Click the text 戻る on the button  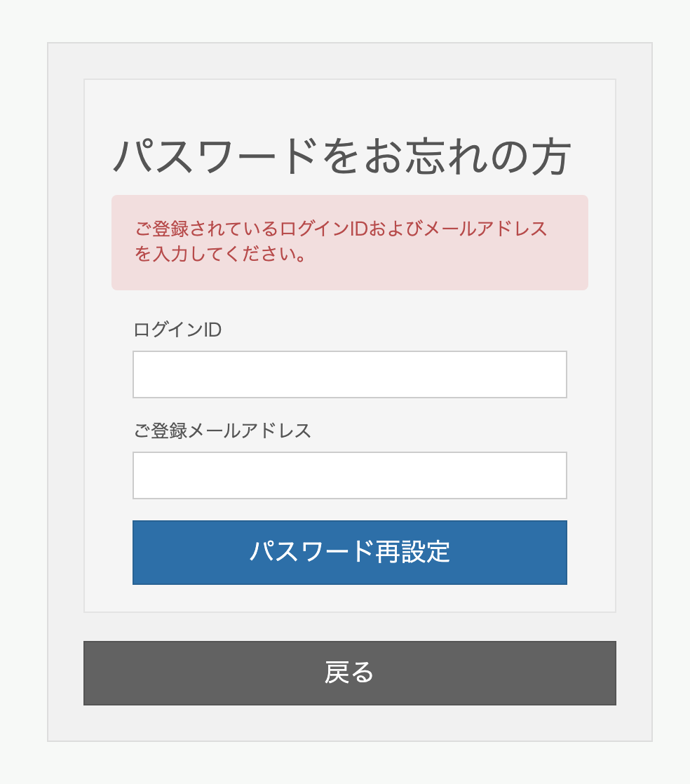tap(349, 673)
